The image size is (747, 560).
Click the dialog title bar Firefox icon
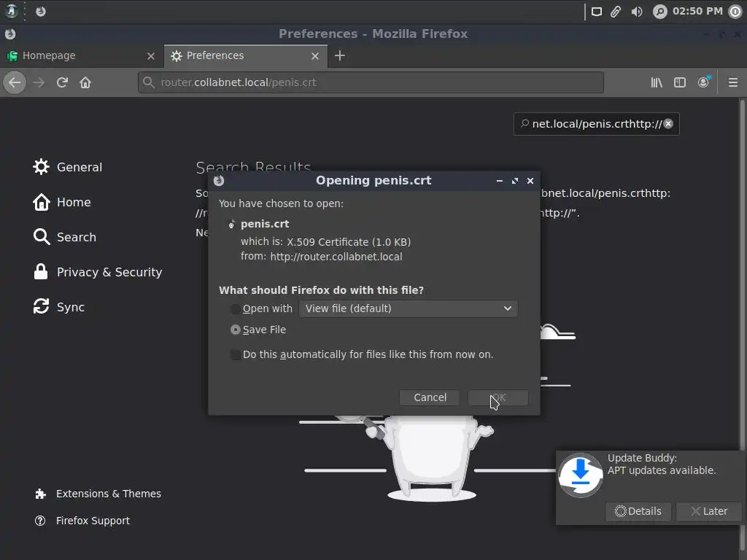(219, 181)
